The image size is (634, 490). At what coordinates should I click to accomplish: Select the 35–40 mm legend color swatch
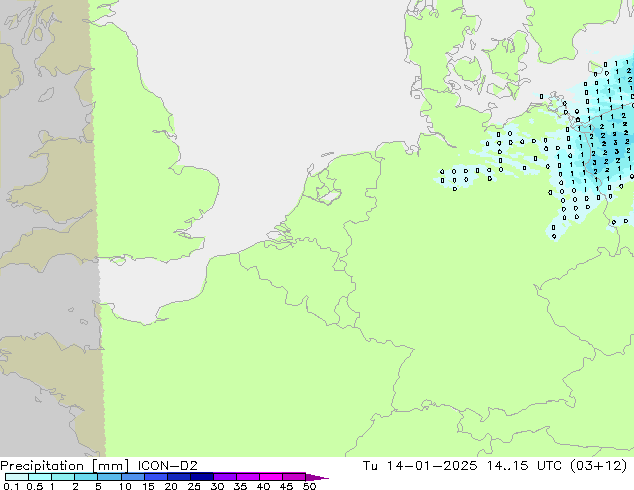(x=248, y=477)
